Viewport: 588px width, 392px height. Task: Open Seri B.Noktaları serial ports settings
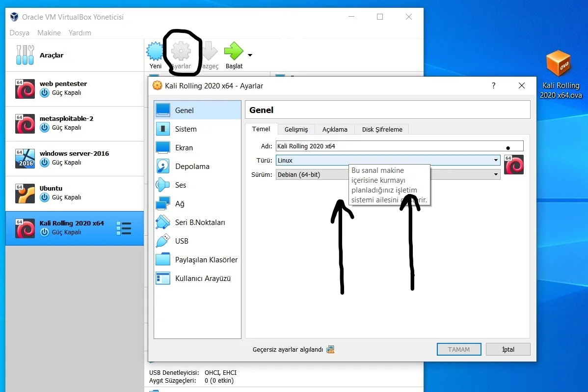click(197, 223)
